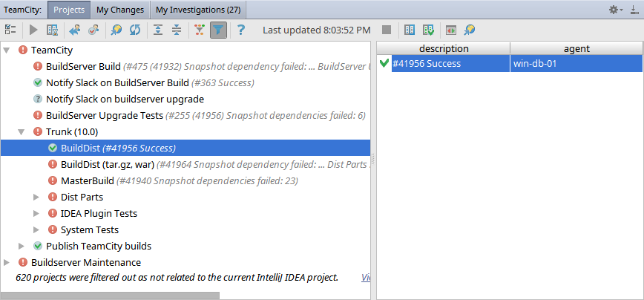Click the checklist options icon in toolbar
This screenshot has width=644, height=300.
tap(10, 30)
